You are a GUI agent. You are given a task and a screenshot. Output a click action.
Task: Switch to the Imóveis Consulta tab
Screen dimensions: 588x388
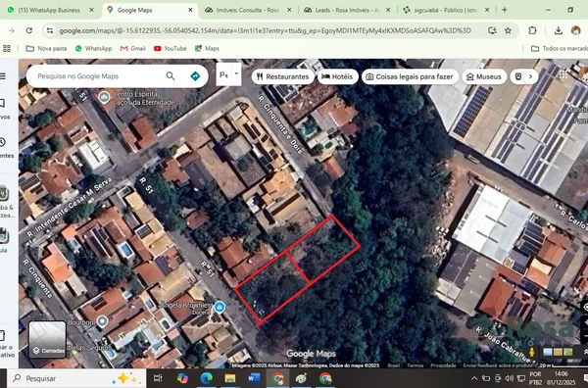point(248,10)
